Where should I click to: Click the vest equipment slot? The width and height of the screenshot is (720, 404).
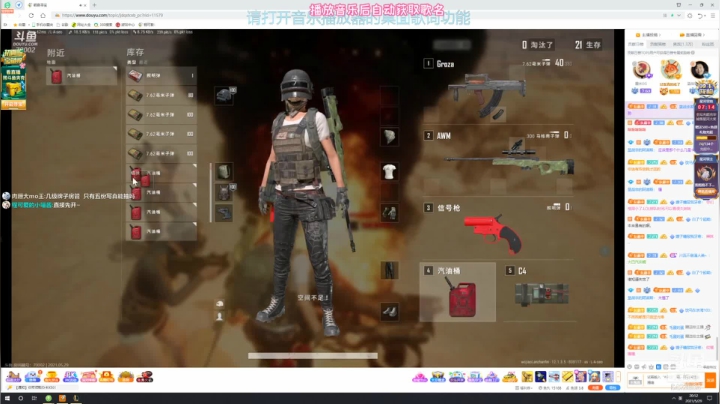224,192
